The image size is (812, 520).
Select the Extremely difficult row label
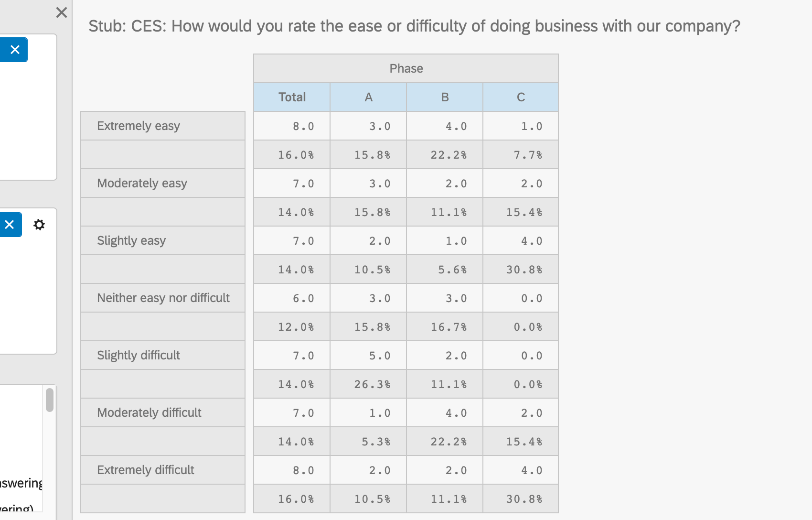click(x=146, y=470)
